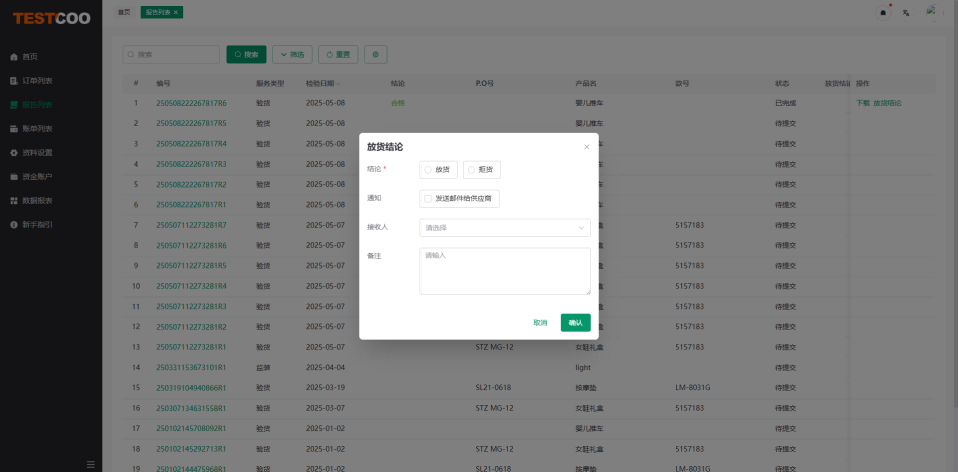Select the 拒货 radio option
Viewport: 958px width, 472px height.
coord(481,170)
